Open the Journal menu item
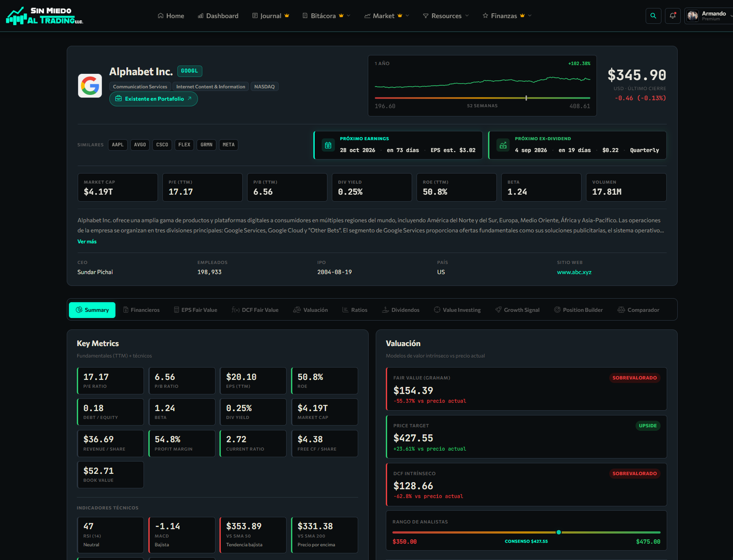Viewport: 733px width, 560px height. point(271,16)
